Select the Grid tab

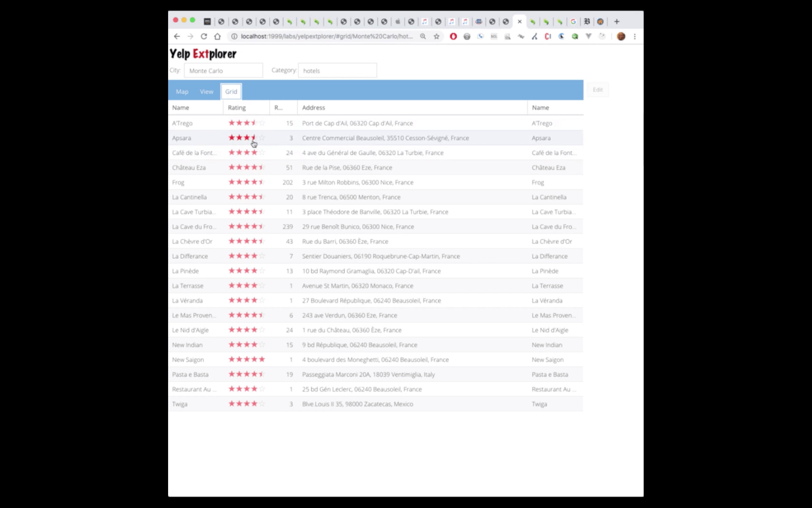click(231, 91)
